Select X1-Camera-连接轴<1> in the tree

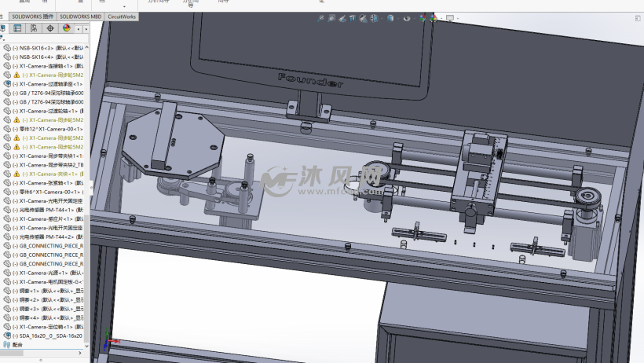[48, 66]
